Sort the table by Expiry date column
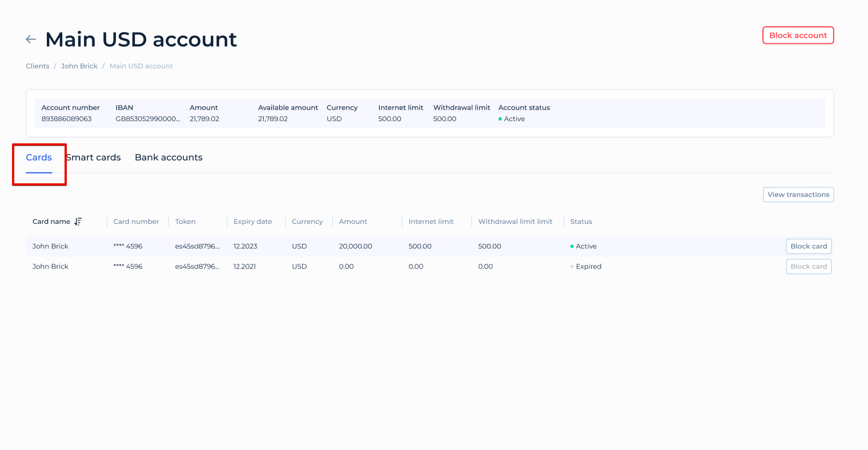 point(252,221)
